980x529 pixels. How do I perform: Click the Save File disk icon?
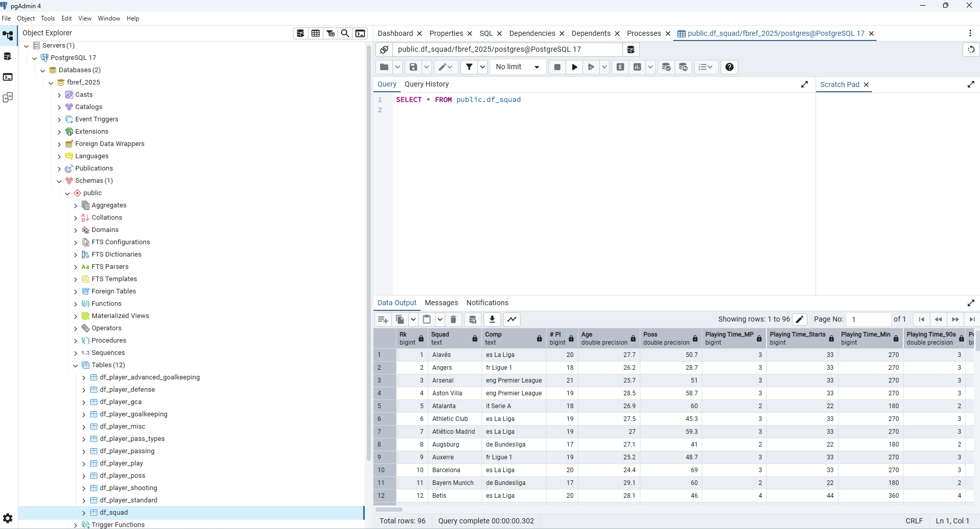pyautogui.click(x=413, y=67)
